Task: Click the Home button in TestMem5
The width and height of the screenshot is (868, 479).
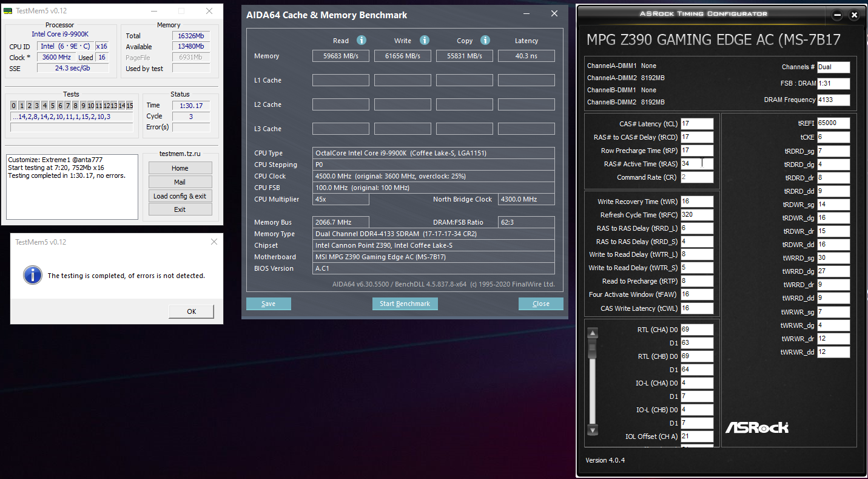Action: click(x=180, y=168)
